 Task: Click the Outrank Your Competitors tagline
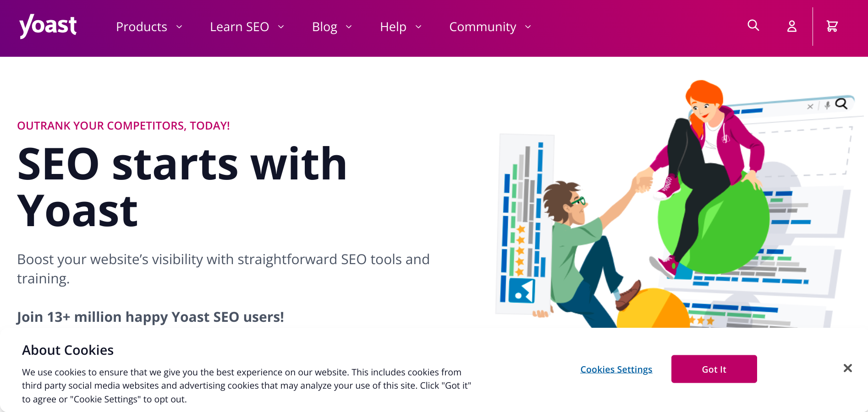click(123, 126)
